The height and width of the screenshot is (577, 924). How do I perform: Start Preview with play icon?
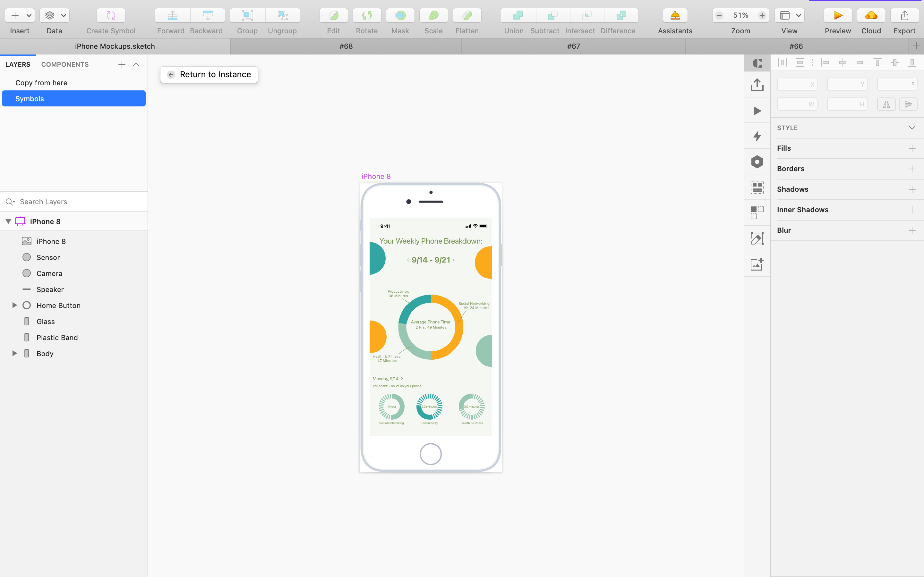tap(838, 16)
